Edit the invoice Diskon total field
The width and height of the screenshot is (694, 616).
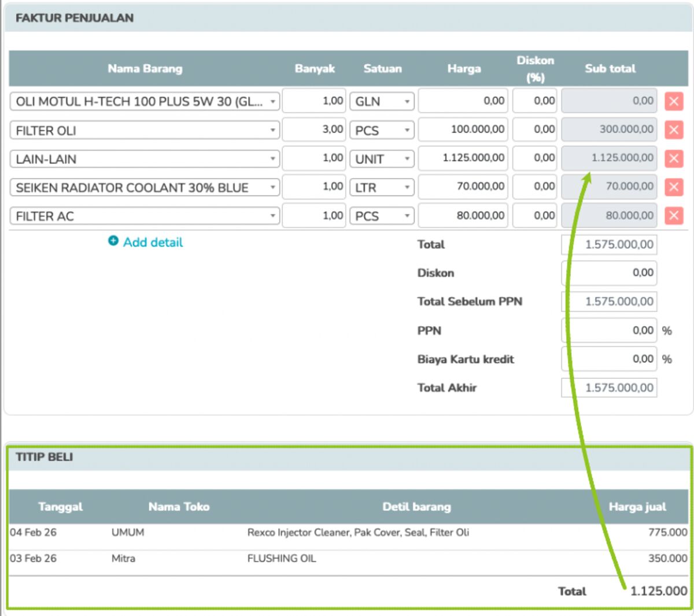(x=609, y=273)
